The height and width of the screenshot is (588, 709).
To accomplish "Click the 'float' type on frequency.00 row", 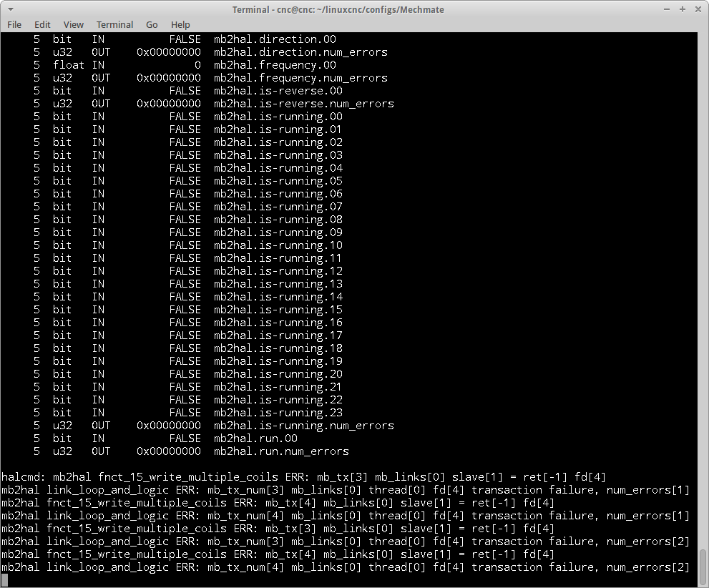I will 68,65.
